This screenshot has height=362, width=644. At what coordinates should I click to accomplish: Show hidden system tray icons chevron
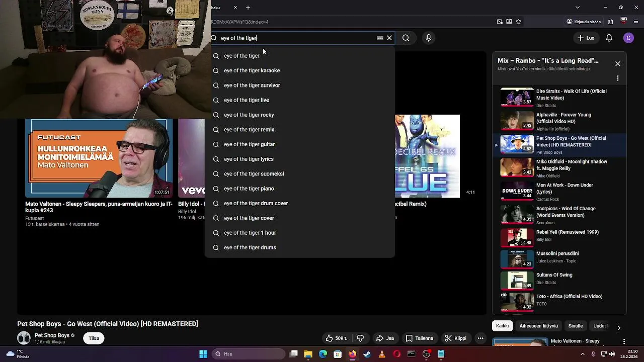click(x=583, y=354)
